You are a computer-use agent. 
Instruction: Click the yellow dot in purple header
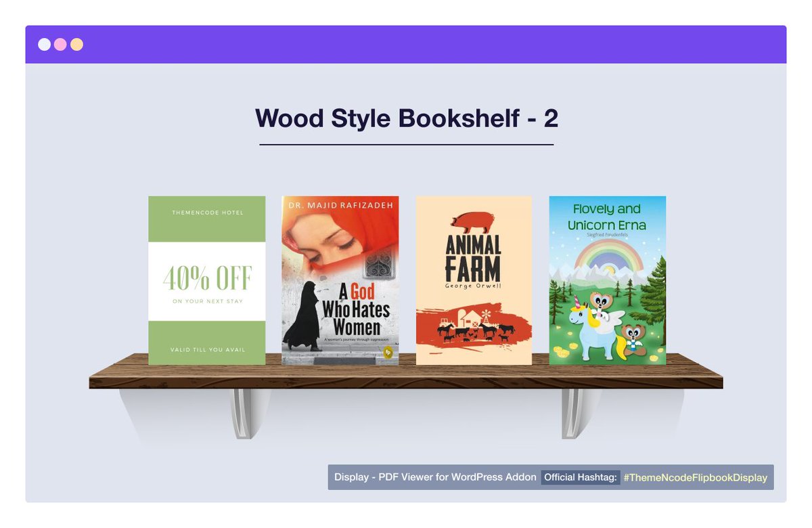[x=77, y=45]
